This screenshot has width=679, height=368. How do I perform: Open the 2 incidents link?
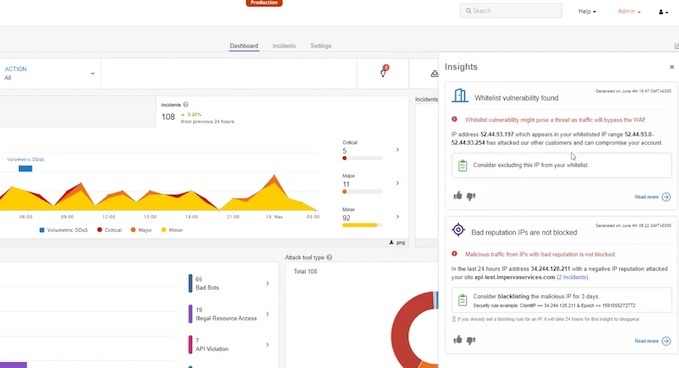pyautogui.click(x=572, y=277)
